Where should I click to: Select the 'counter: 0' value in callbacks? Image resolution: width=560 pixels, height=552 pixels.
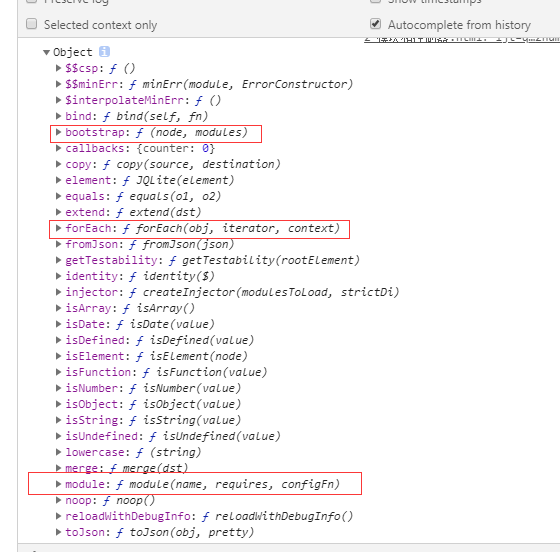[x=175, y=148]
